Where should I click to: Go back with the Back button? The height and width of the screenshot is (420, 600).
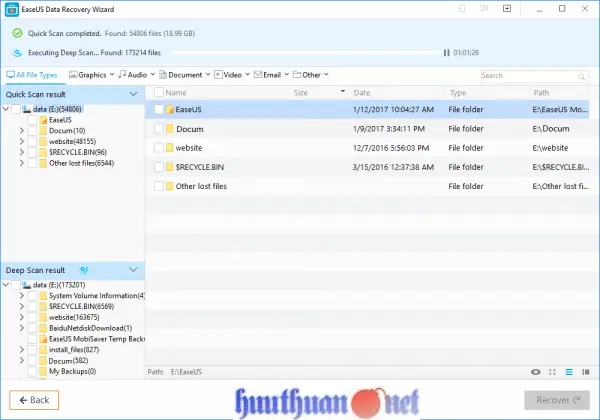click(x=34, y=400)
